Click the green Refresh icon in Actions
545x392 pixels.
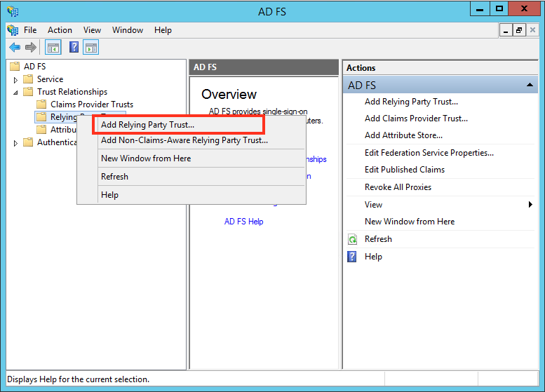point(352,239)
